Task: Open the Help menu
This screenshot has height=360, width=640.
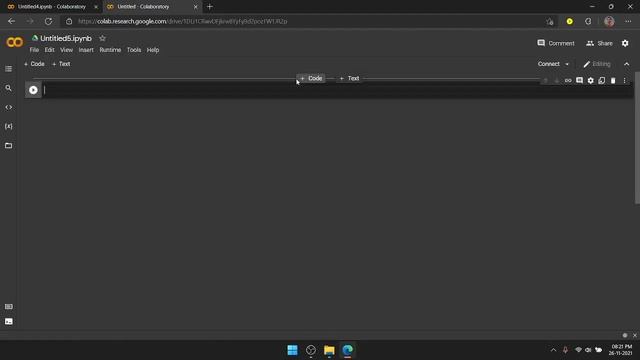Action: click(x=153, y=50)
